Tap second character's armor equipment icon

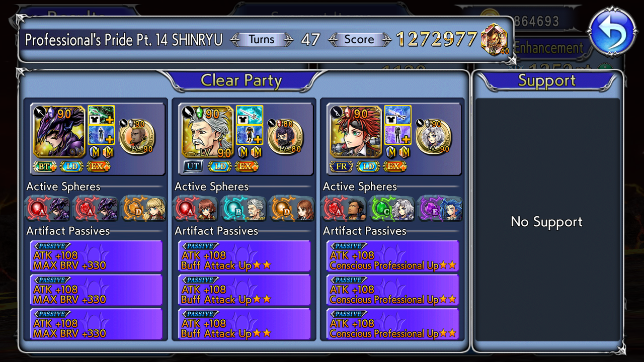pos(250,135)
